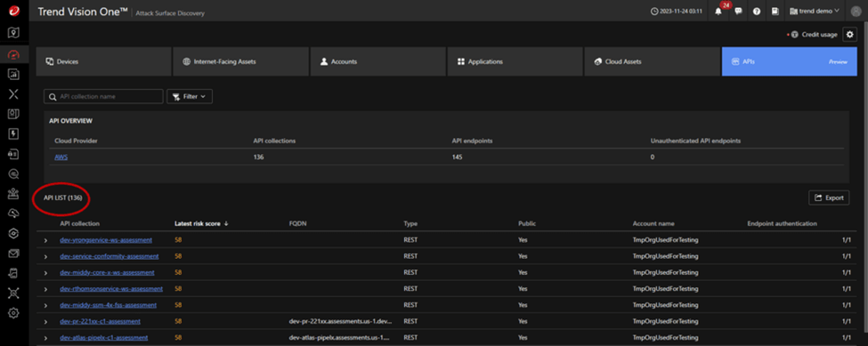
Task: Open the hexagon endpoint security sidebar icon
Action: (x=14, y=234)
